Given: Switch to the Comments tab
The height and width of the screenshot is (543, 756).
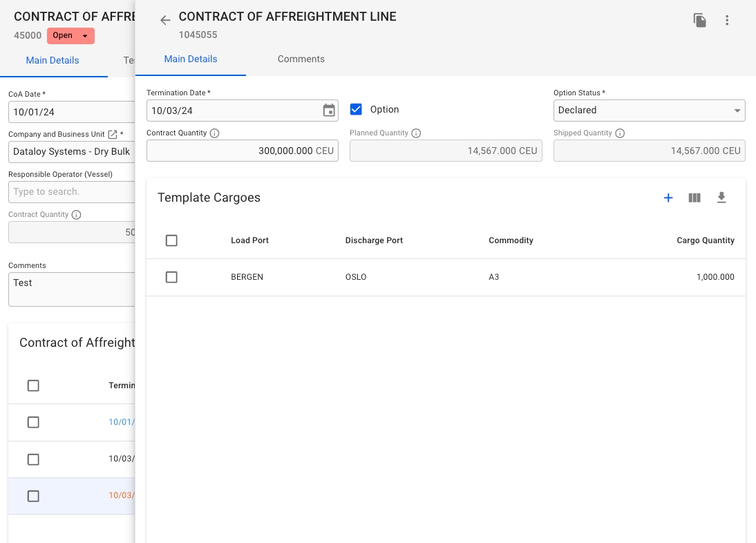Looking at the screenshot, I should click(301, 59).
